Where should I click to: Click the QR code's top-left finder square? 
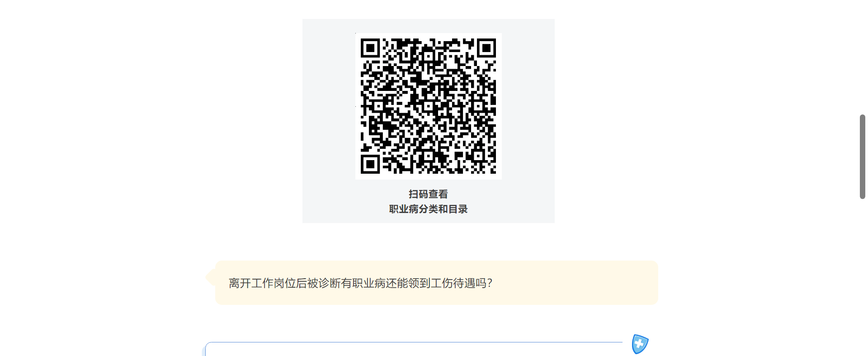(x=370, y=48)
